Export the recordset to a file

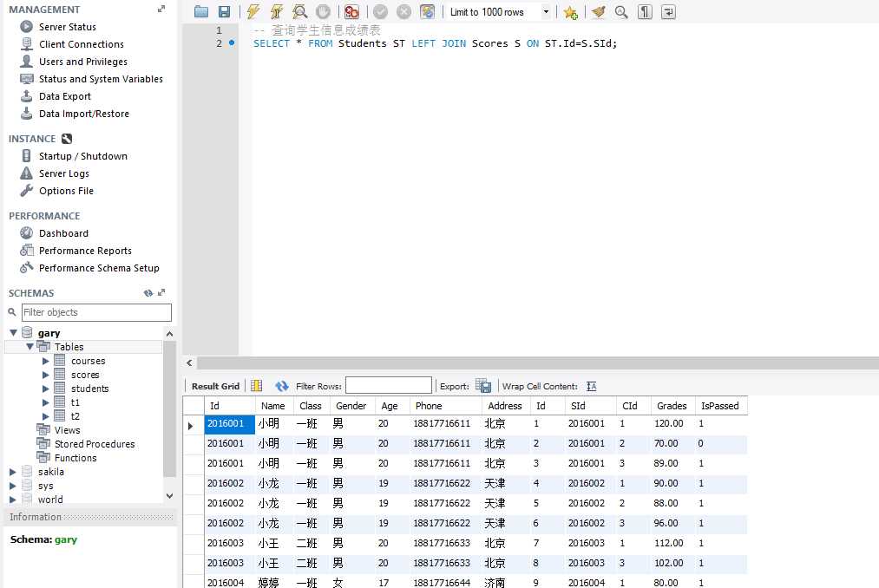click(483, 386)
